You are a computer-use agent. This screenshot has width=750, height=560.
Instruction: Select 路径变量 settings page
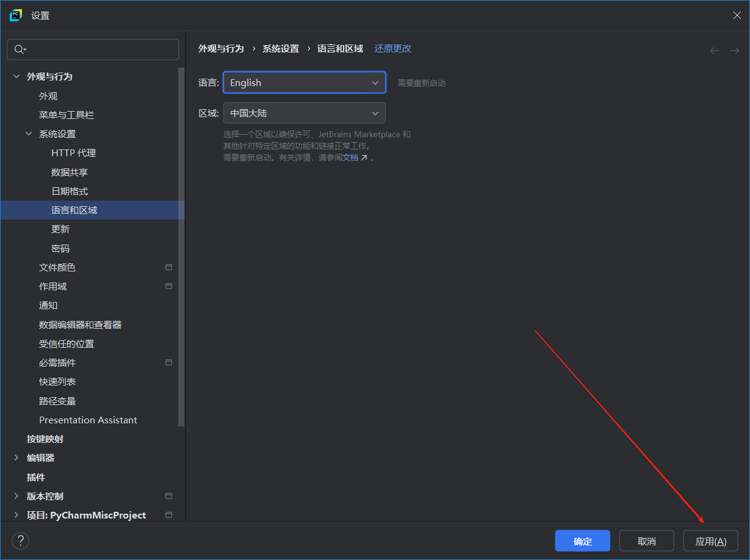57,401
